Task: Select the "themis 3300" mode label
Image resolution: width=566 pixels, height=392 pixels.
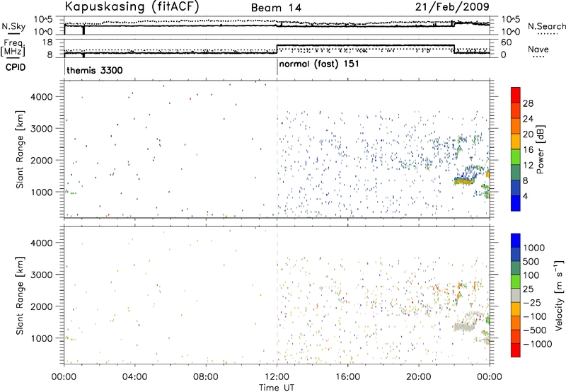Action: 95,70
